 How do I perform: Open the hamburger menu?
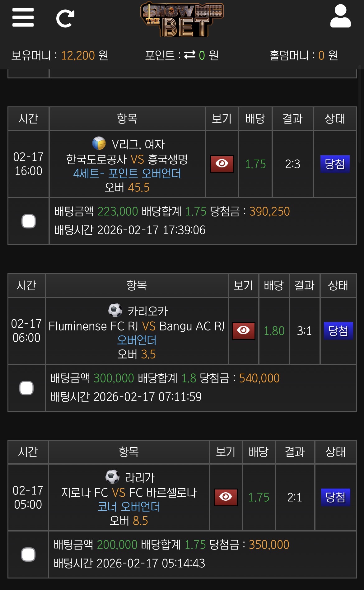coord(23,17)
